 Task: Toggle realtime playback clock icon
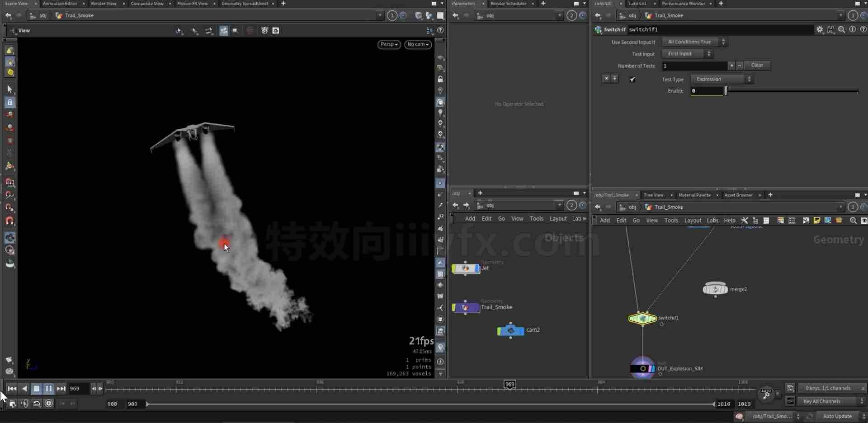pyautogui.click(x=49, y=404)
